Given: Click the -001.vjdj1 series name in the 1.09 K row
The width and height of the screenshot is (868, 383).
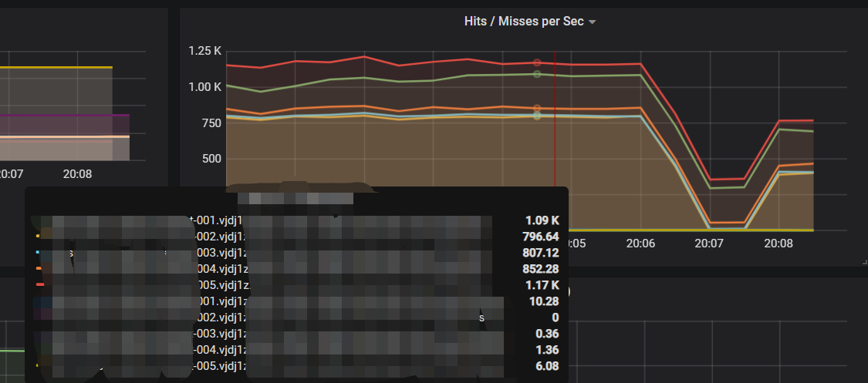Looking at the screenshot, I should point(216,220).
